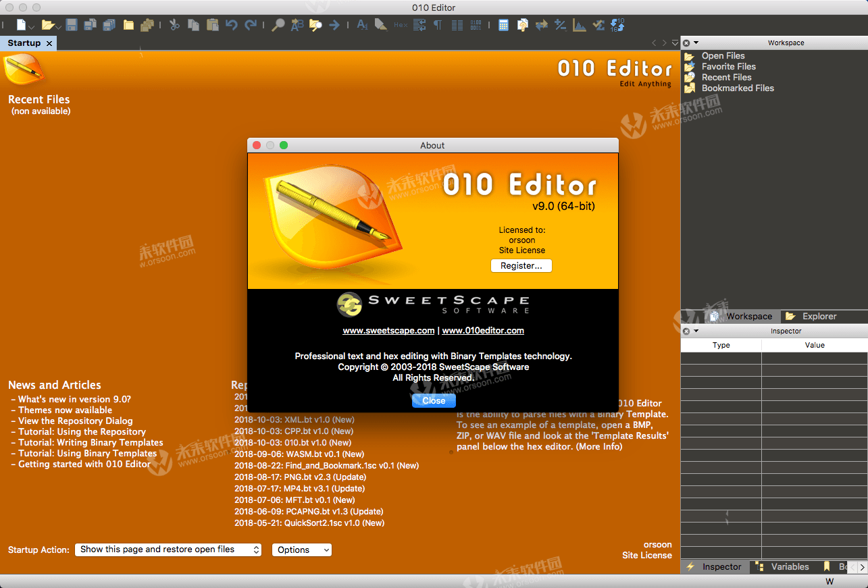Screen dimensions: 868x588
Task: Close the Workspace panel
Action: [686, 43]
